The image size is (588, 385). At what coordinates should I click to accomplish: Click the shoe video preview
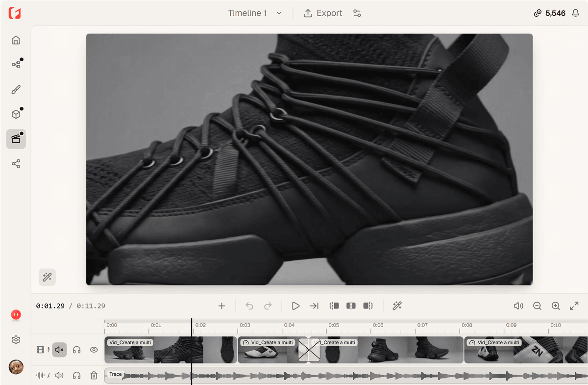point(309,159)
